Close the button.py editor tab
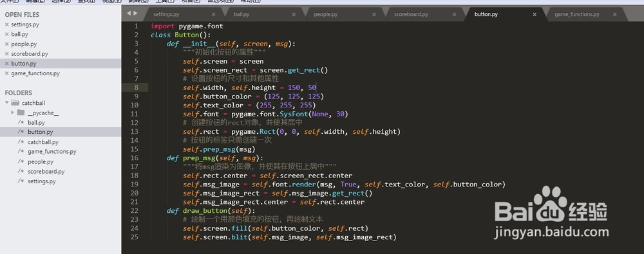644x254 pixels. (535, 14)
